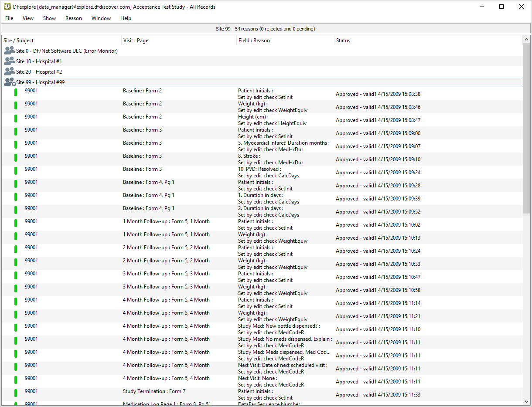Click the green status indicator for the 8. Stroke row
This screenshot has height=407, width=532.
pos(16,157)
